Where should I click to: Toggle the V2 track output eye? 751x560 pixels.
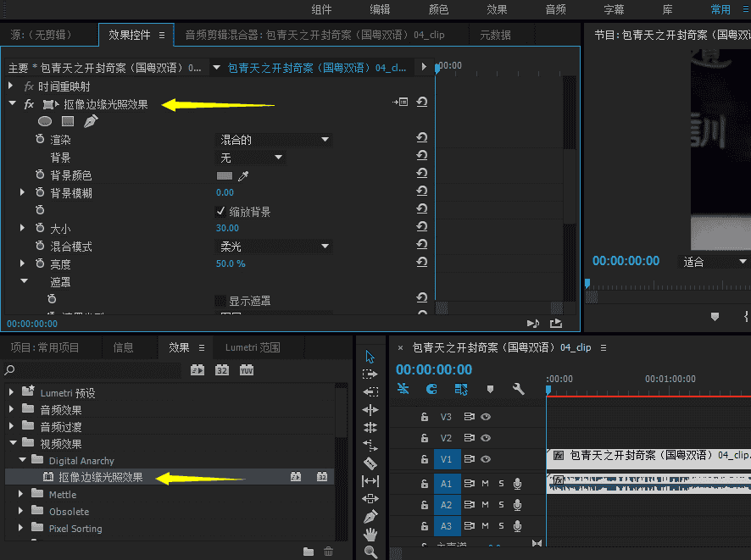coord(486,438)
